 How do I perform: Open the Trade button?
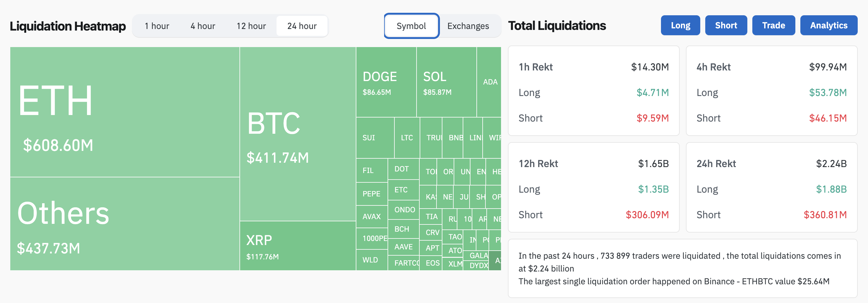773,25
